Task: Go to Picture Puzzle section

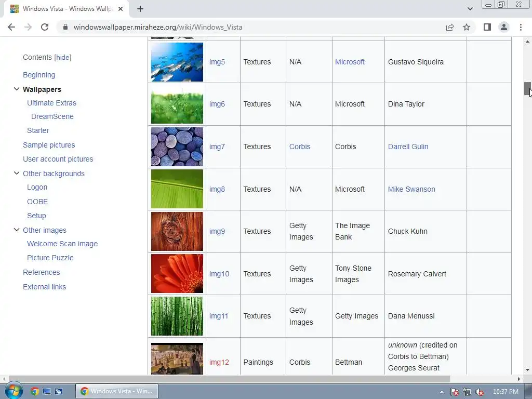Action: (50, 258)
